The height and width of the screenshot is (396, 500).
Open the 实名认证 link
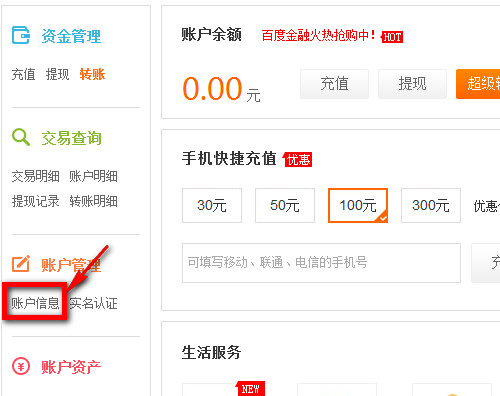tap(93, 303)
